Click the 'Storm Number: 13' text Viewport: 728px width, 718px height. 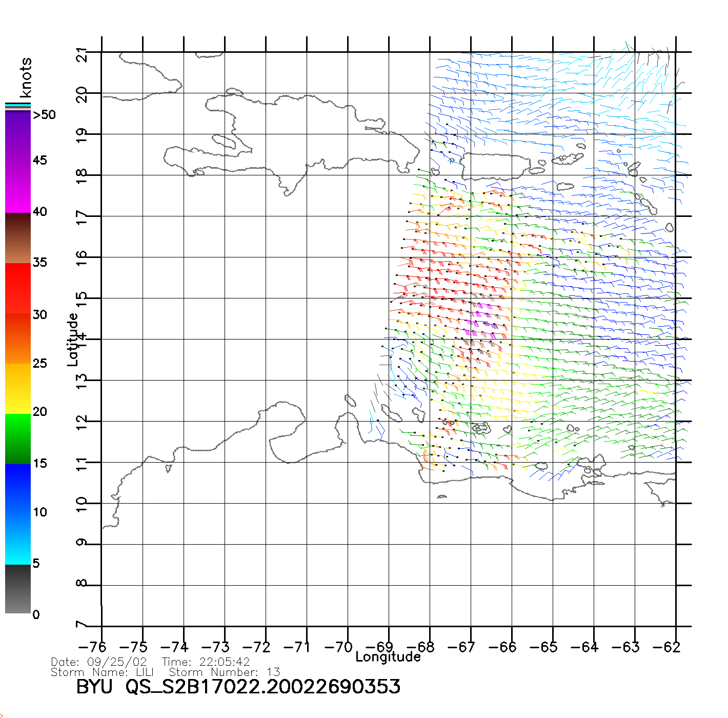[225, 672]
